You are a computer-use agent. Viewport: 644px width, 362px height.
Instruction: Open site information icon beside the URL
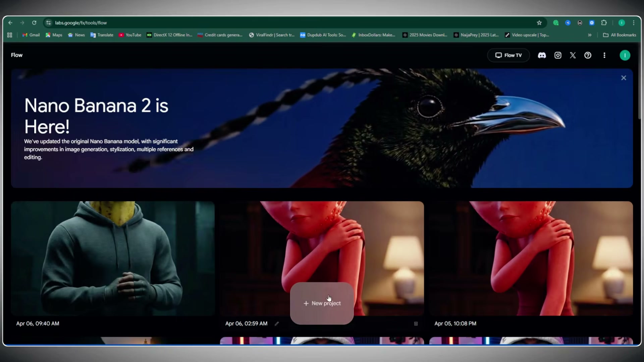49,23
